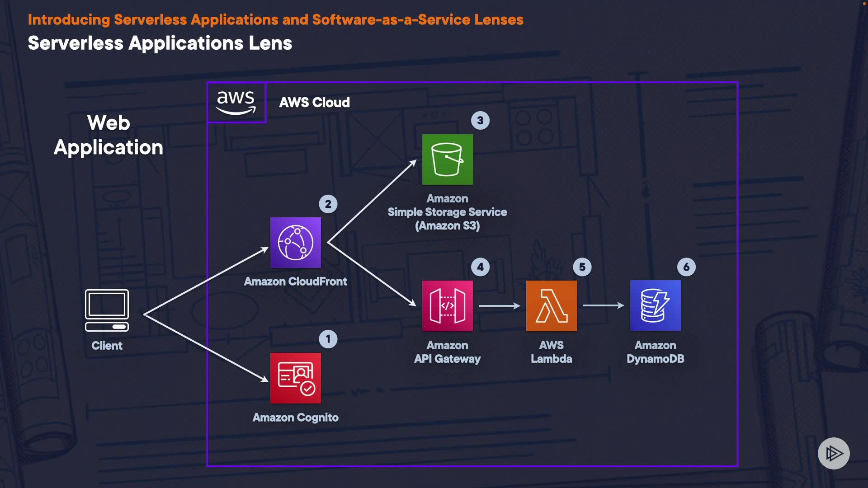Click step number 5 badge

582,267
